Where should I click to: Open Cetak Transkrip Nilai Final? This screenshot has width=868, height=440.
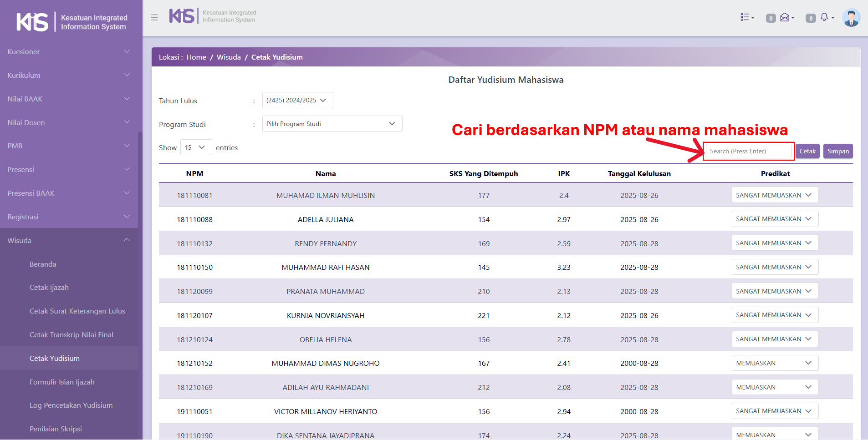pos(71,335)
